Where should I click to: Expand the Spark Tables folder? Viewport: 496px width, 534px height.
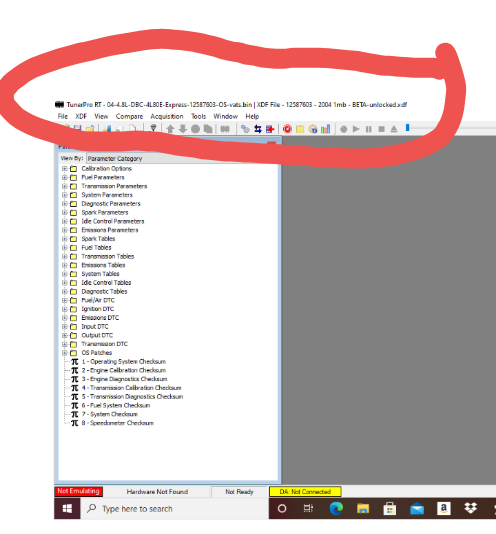[65, 239]
